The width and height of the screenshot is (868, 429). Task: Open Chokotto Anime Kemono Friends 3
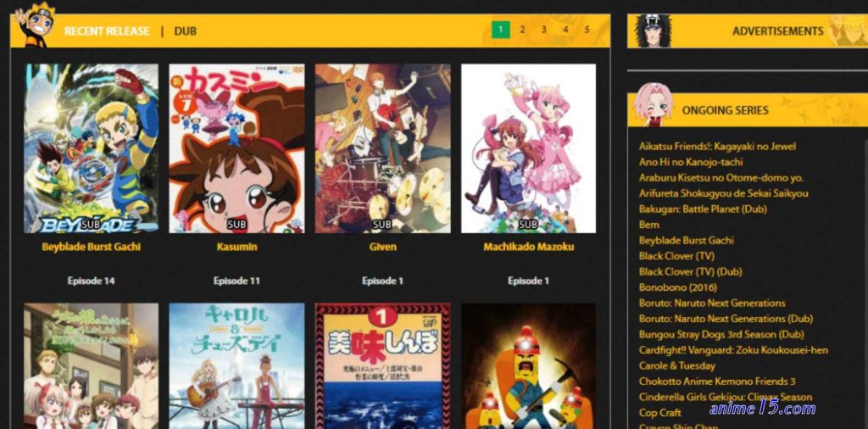pyautogui.click(x=717, y=382)
